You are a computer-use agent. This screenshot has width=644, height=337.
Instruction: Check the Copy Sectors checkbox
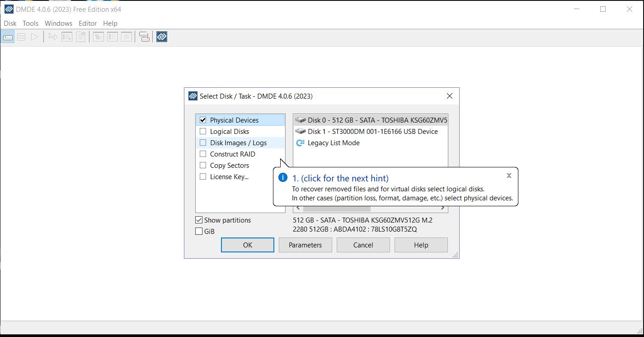click(x=203, y=166)
